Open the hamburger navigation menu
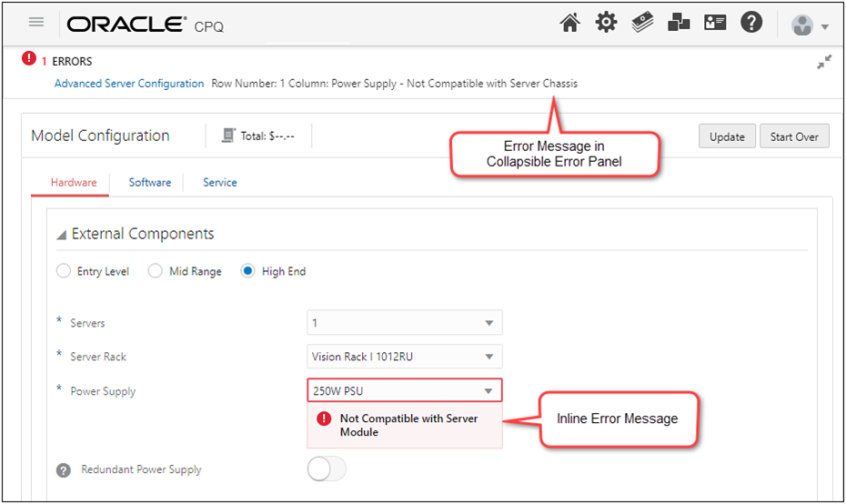 point(36,22)
